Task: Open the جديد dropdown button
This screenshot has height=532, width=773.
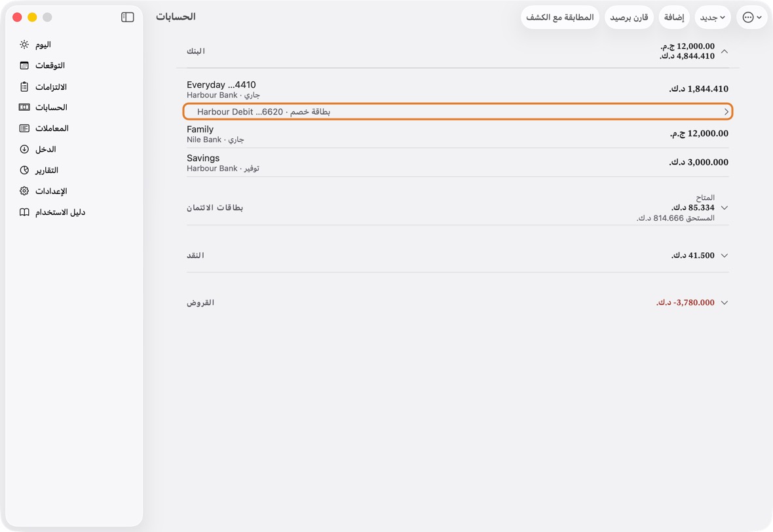Action: (x=713, y=17)
